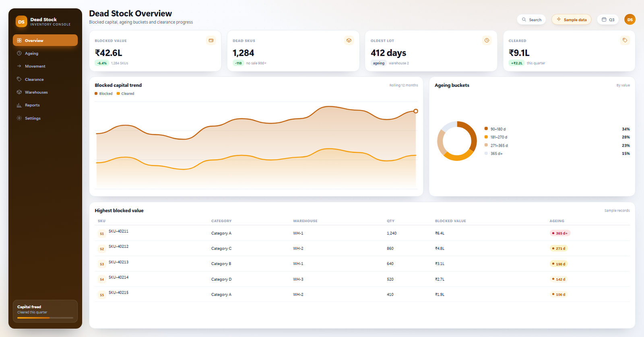Click the Oldest Lot card clock icon
Image resolution: width=644 pixels, height=337 pixels.
[487, 40]
